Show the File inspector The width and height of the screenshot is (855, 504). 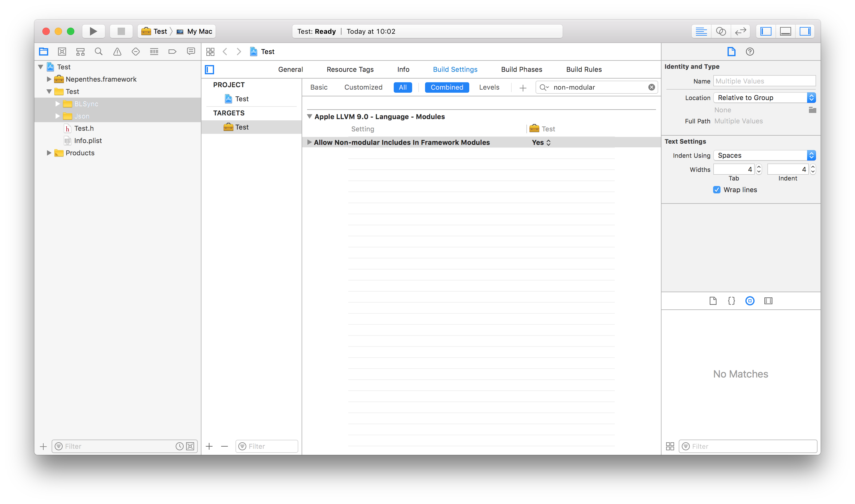click(731, 52)
